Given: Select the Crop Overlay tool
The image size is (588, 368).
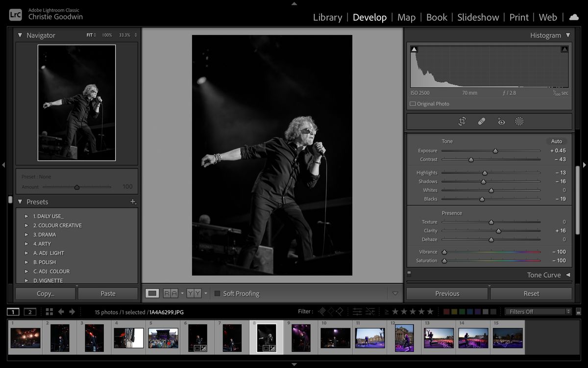Looking at the screenshot, I should pos(462,121).
